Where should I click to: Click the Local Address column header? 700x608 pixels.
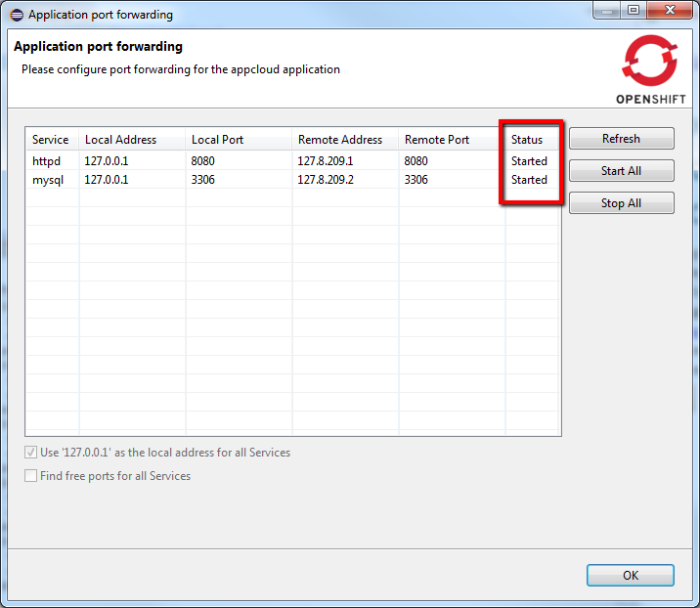[x=120, y=140]
